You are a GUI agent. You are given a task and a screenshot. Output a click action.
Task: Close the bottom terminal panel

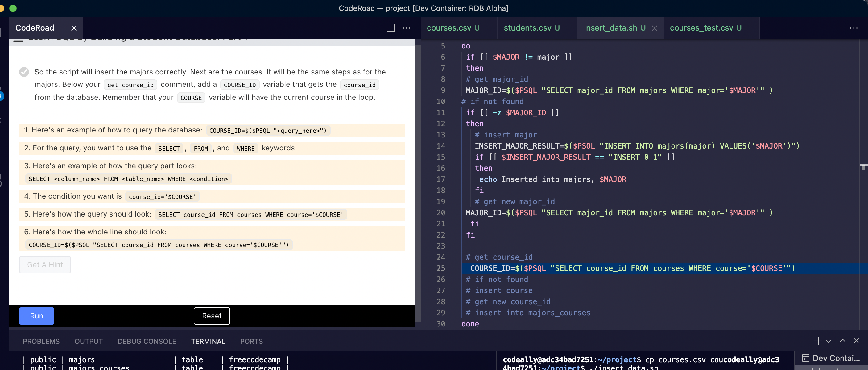tap(856, 341)
